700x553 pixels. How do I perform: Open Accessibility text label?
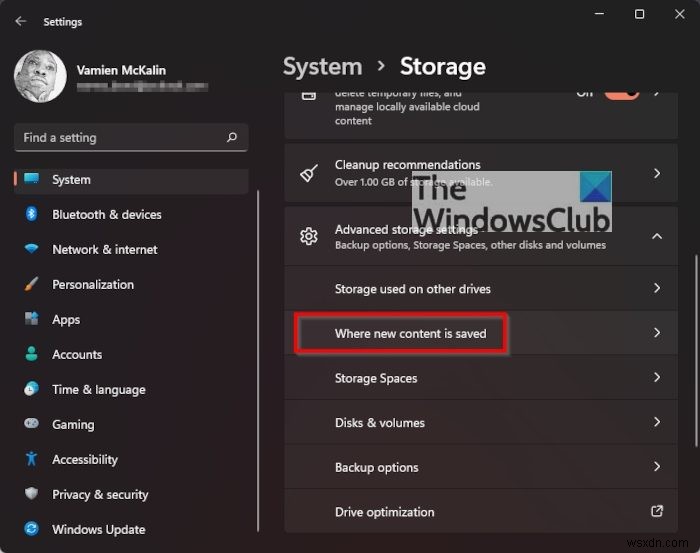[85, 460]
